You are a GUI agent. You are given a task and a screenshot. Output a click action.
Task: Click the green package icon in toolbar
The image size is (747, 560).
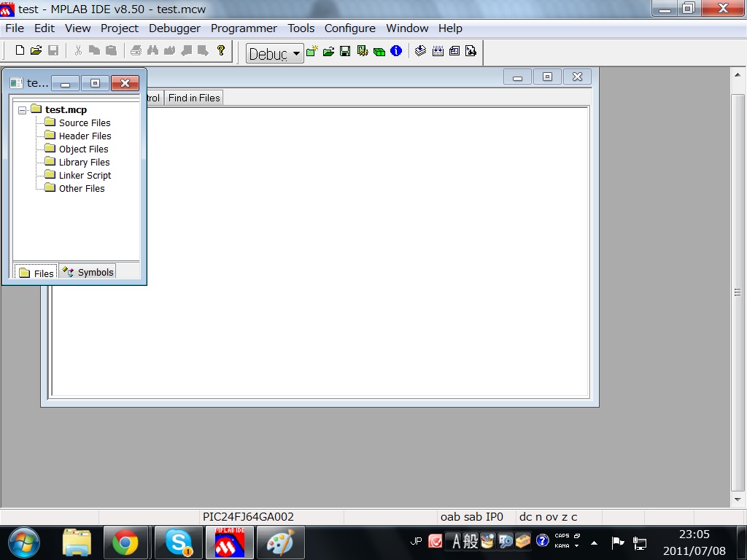click(x=379, y=52)
